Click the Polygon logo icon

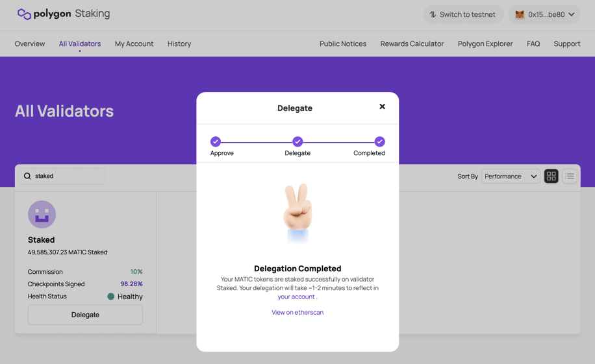coord(24,14)
